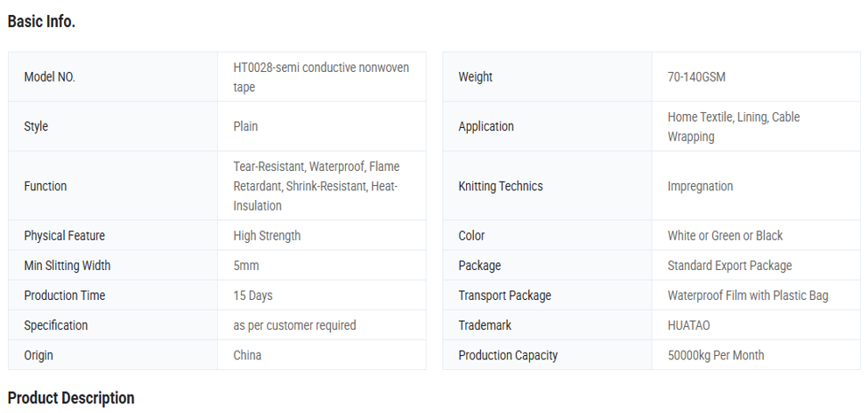Click the Standard Export Package value
The image size is (868, 413).
tap(730, 266)
